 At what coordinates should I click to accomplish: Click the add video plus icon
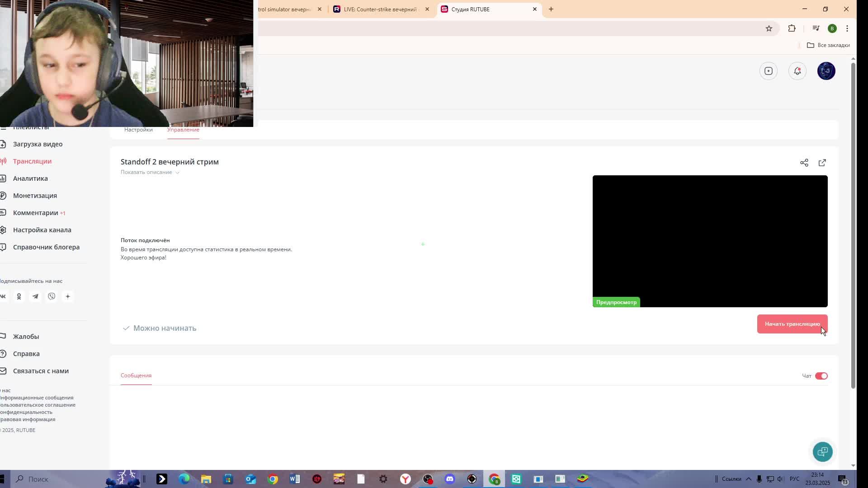click(x=768, y=71)
